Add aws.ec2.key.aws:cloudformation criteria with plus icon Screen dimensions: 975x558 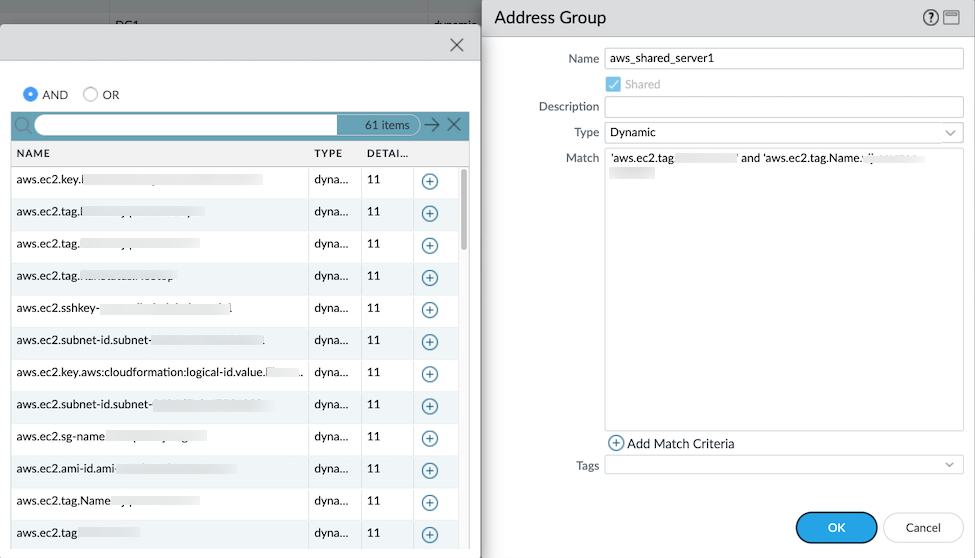tap(430, 374)
